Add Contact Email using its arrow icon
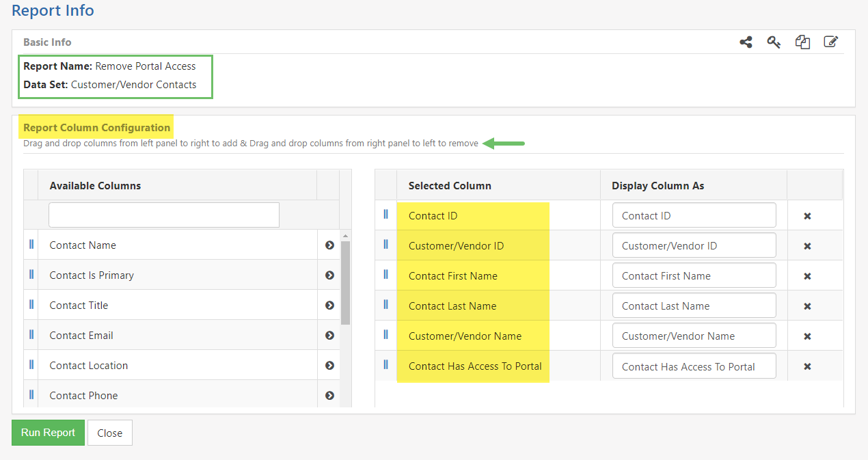The width and height of the screenshot is (868, 460). click(329, 335)
